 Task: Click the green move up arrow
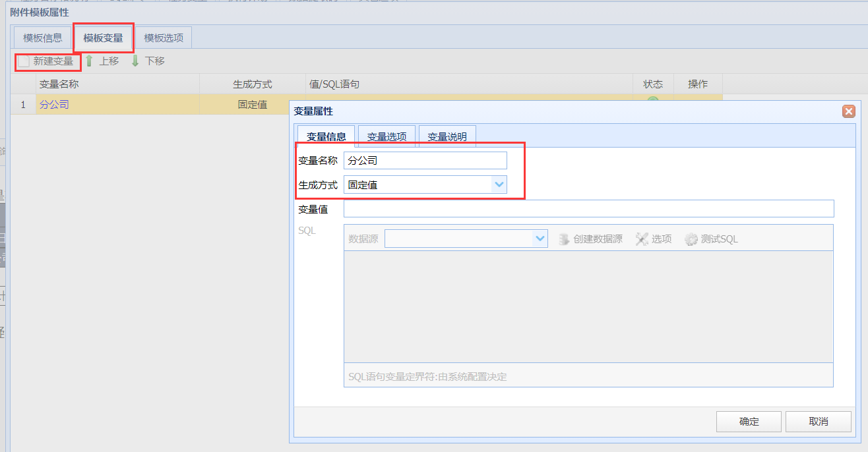point(89,61)
